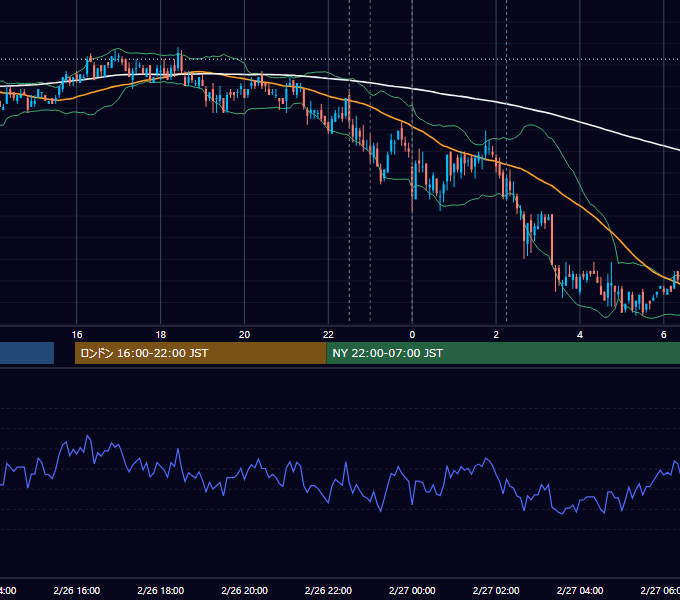Screen dimensions: 680x600
Task: Select the ロンドン 16:00-22:00 JST session bar
Action: 200,353
